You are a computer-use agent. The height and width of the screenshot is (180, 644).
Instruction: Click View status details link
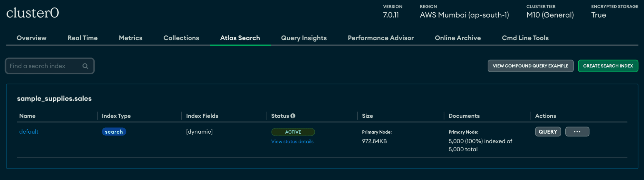tap(292, 142)
